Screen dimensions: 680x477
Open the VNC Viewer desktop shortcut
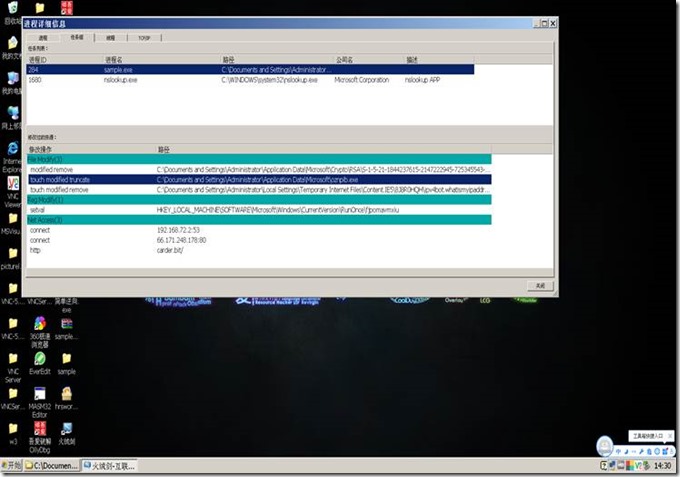(x=12, y=182)
